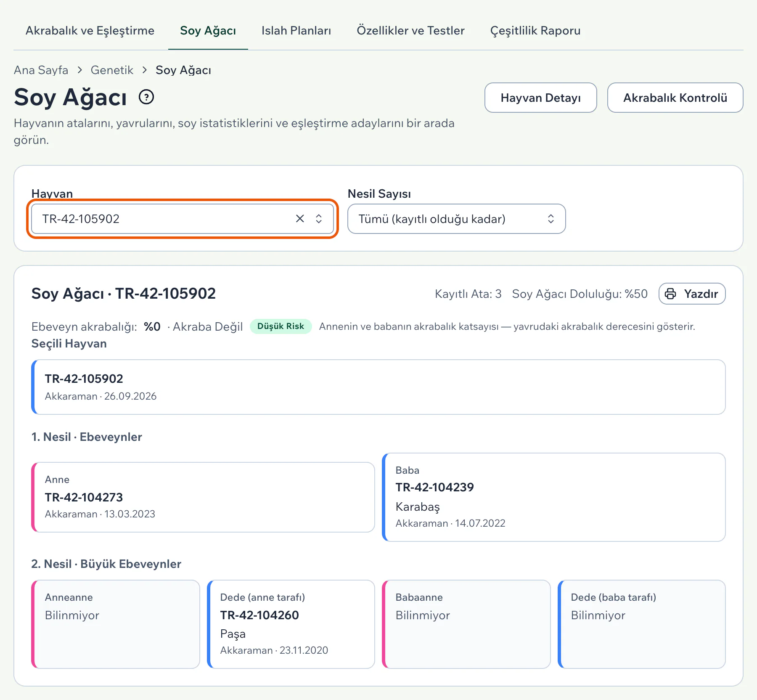Navigate to Ana Sayfa breadcrumb

41,70
